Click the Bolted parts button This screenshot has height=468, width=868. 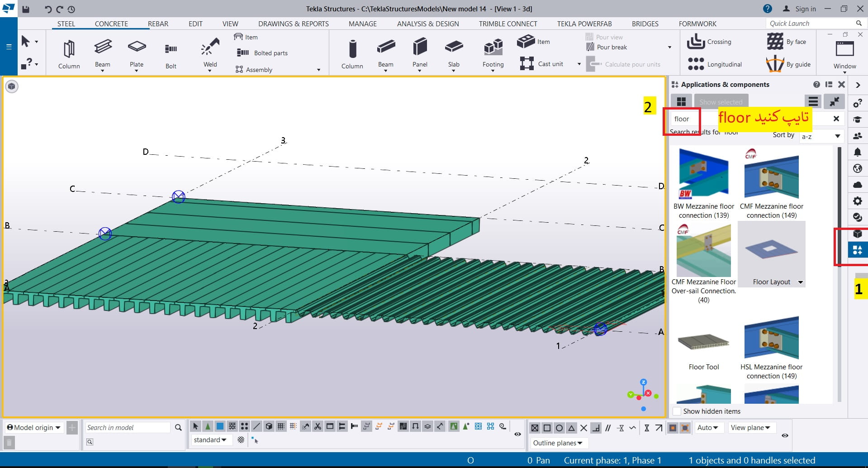tap(262, 53)
